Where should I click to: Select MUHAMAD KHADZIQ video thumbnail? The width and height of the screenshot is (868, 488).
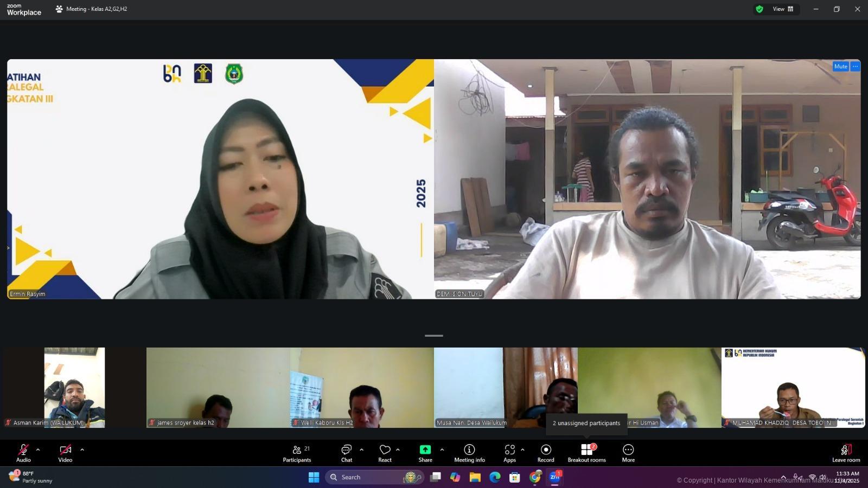point(793,387)
